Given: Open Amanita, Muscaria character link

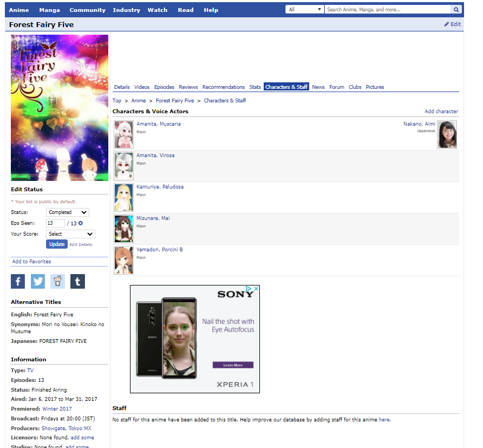Looking at the screenshot, I should pos(158,124).
